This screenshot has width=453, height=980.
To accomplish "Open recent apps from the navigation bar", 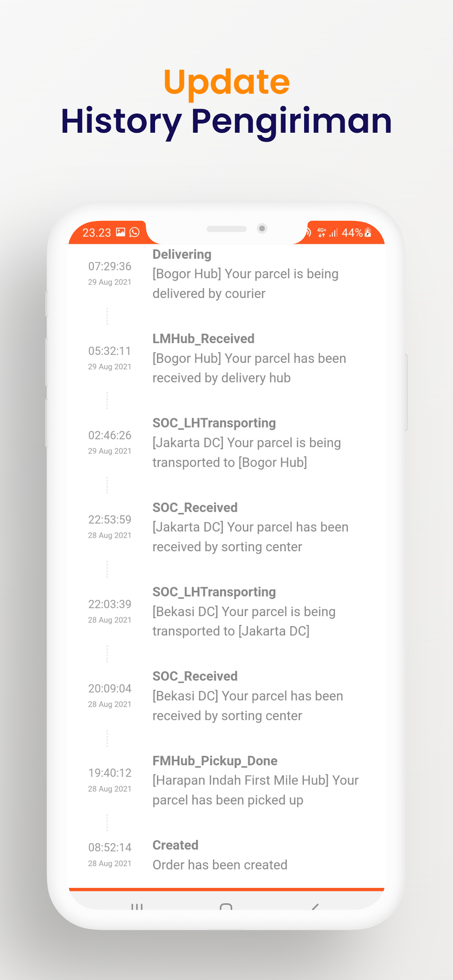I will tap(137, 906).
